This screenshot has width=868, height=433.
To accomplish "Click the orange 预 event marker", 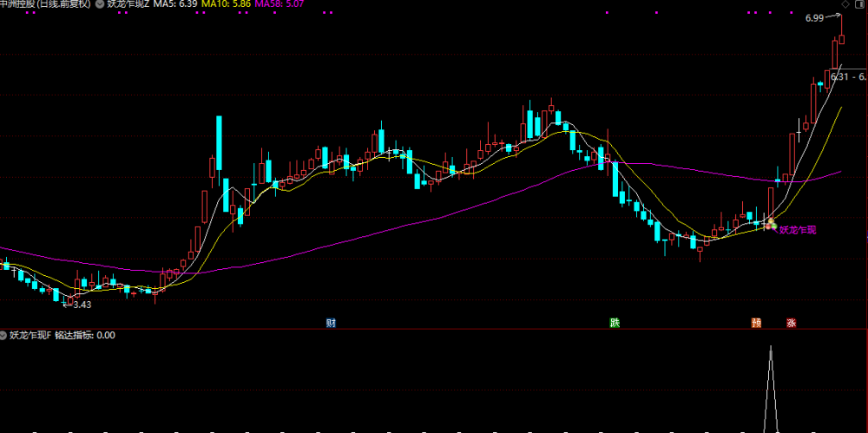I will (756, 324).
